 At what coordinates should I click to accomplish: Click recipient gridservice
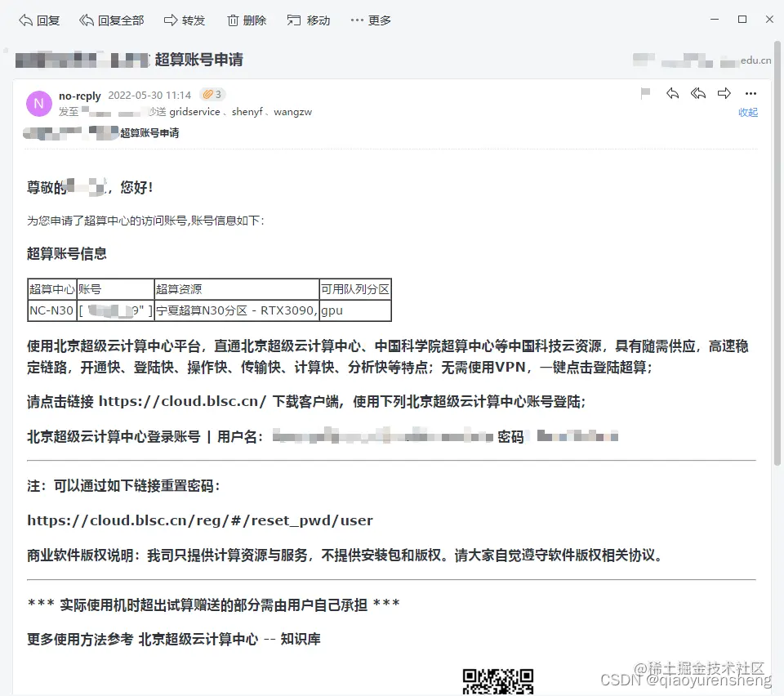[194, 112]
